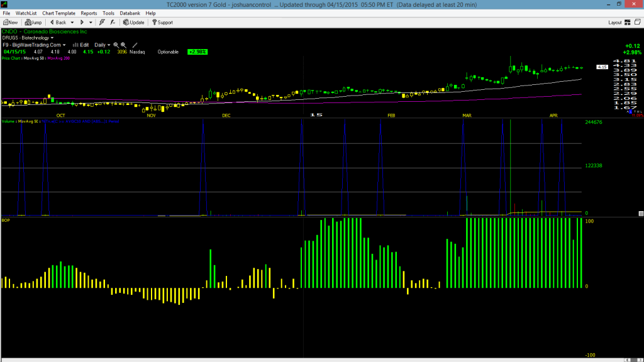644x362 pixels.
Task: Click the Layout grid icon
Action: 628,23
